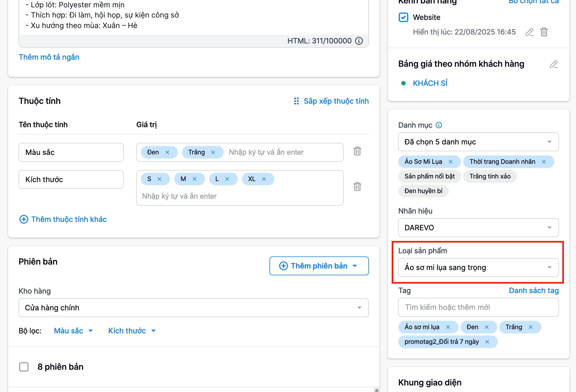Screen dimensions: 576x392
Task: Remove the Trắng color value
Action: (x=213, y=152)
